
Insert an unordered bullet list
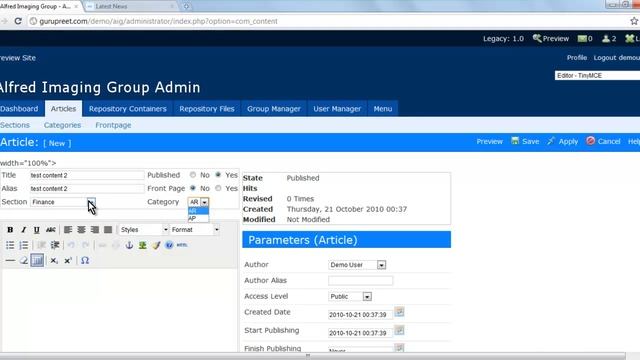tap(10, 245)
